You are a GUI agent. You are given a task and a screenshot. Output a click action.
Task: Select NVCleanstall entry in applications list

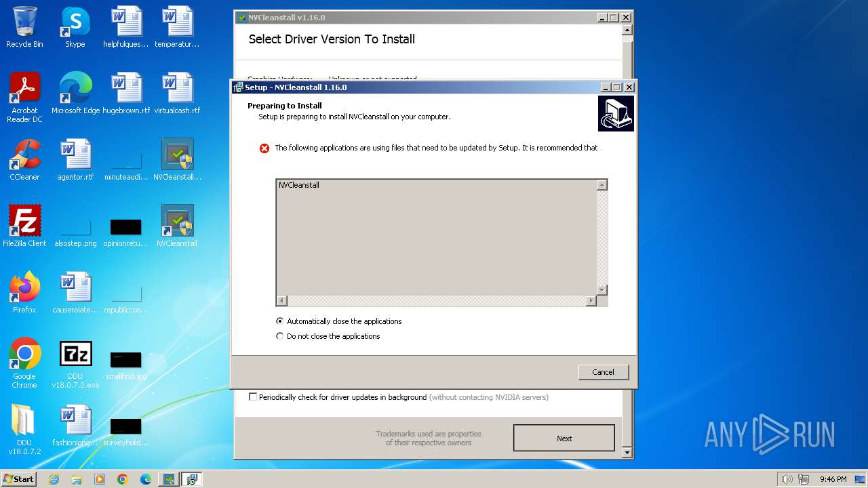click(x=299, y=185)
